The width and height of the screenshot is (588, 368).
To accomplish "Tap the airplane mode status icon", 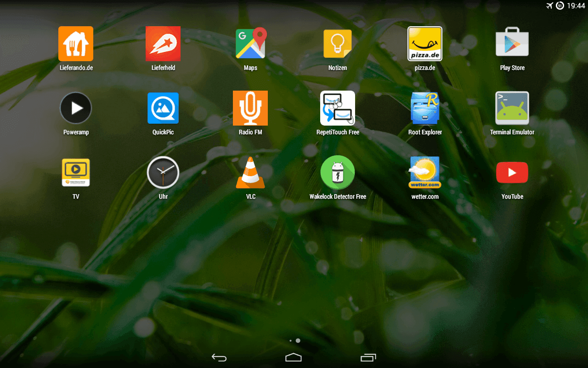I will (549, 6).
